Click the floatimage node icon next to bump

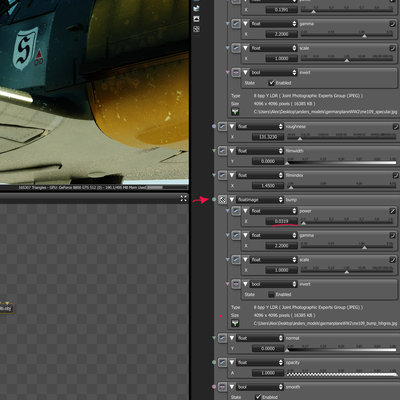(x=222, y=200)
